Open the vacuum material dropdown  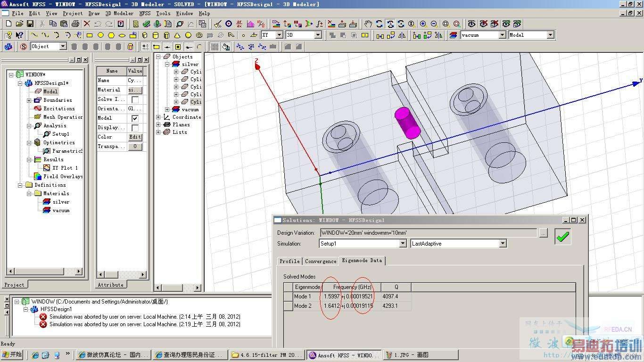coord(503,35)
